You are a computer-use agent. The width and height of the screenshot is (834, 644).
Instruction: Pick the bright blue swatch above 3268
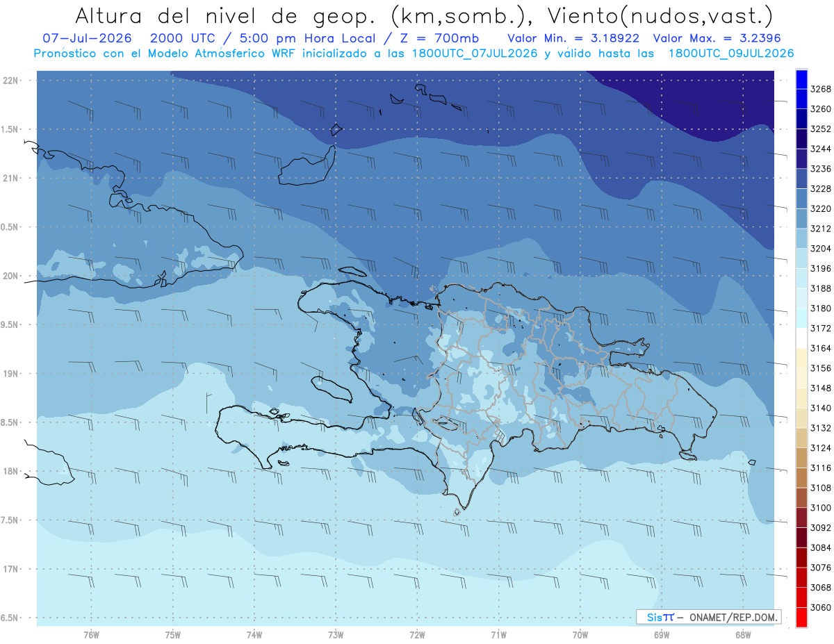pos(801,79)
